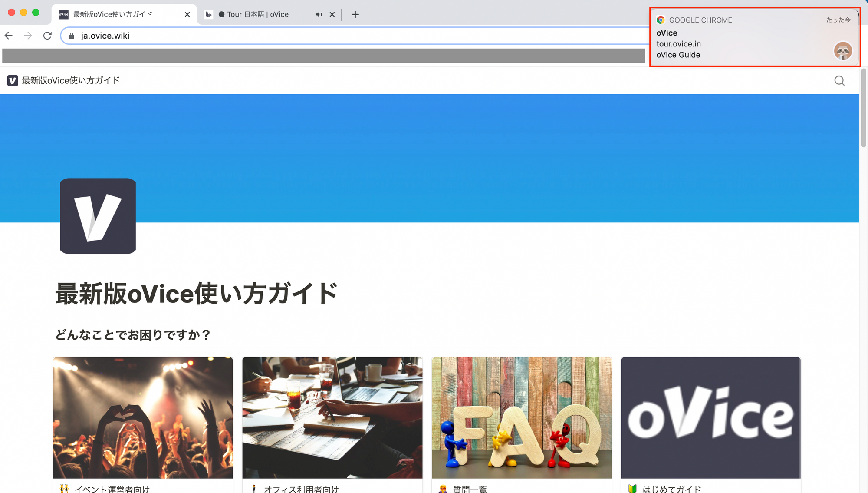This screenshot has width=868, height=493.
Task: Click the 最新版oVice使い方ガイド main heading
Action: point(197,294)
